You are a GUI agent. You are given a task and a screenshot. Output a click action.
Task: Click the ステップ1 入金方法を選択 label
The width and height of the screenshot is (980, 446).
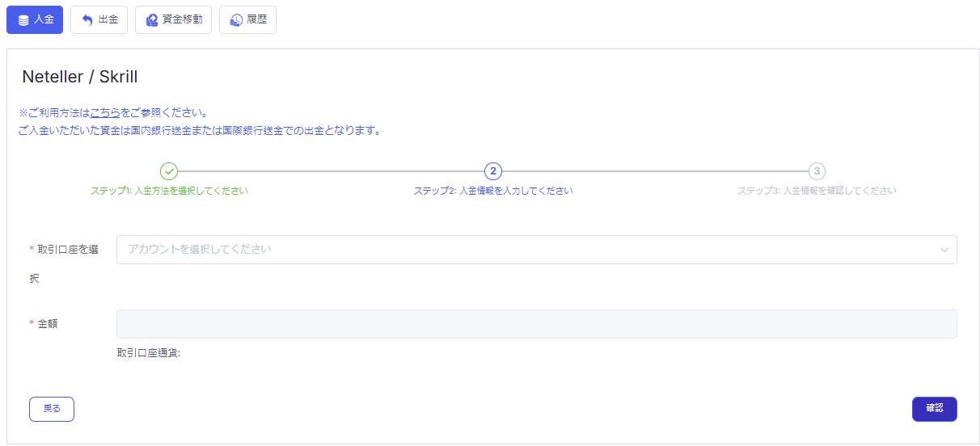tap(169, 191)
